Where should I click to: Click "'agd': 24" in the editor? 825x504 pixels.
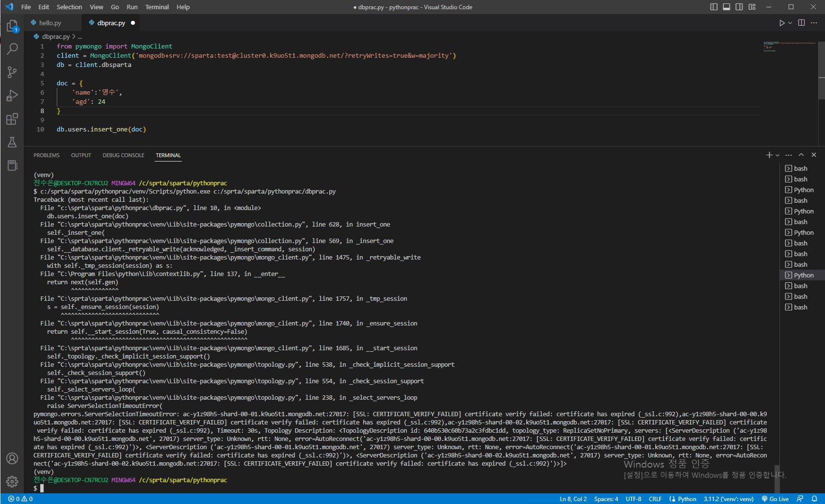pyautogui.click(x=88, y=101)
